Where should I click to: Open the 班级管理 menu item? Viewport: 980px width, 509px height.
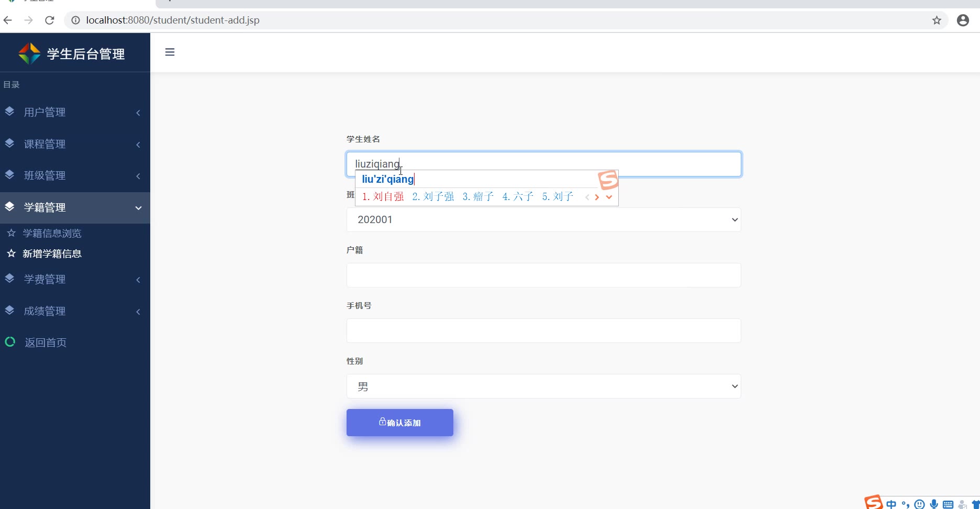(75, 175)
